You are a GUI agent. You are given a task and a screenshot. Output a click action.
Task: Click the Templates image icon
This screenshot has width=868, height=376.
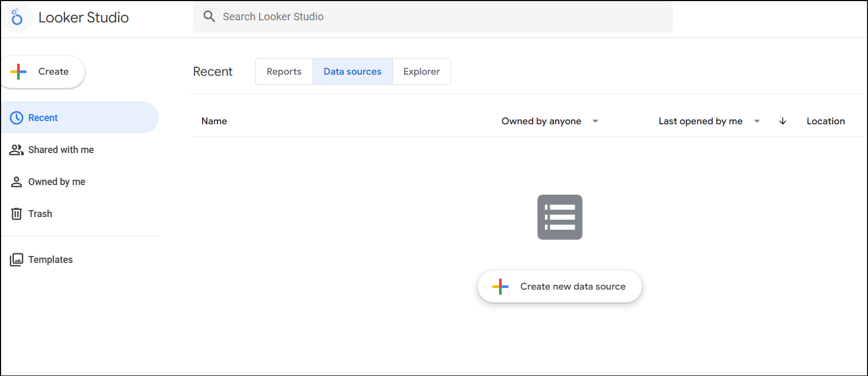click(17, 260)
